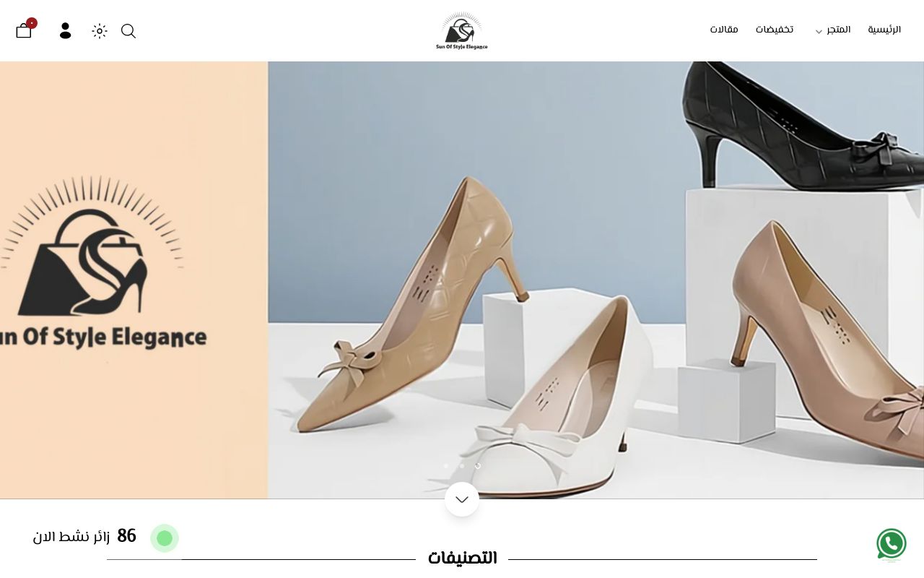The width and height of the screenshot is (924, 578).
Task: Open مقالات articles link
Action: coord(724,30)
